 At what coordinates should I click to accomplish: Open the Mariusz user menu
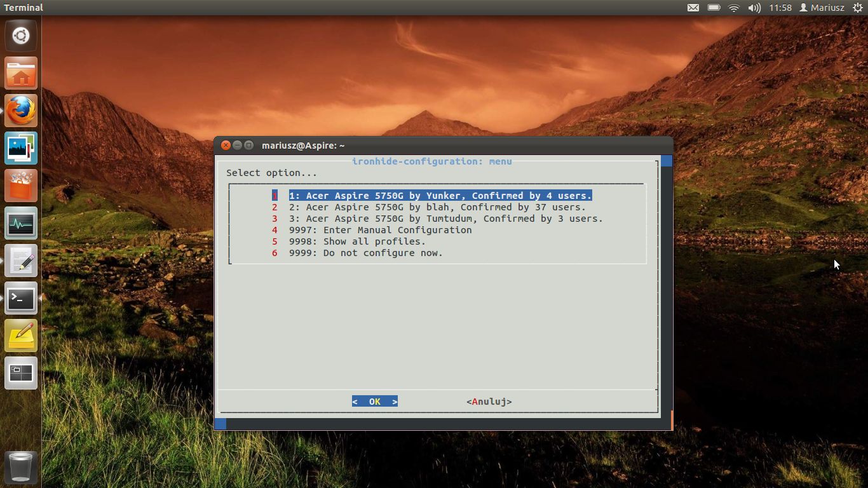click(x=822, y=8)
